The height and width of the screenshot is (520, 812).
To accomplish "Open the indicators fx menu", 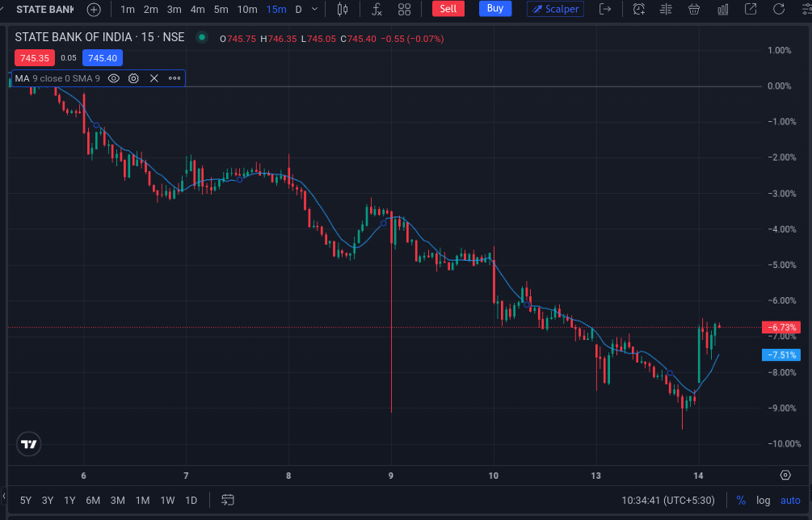I will coord(377,10).
